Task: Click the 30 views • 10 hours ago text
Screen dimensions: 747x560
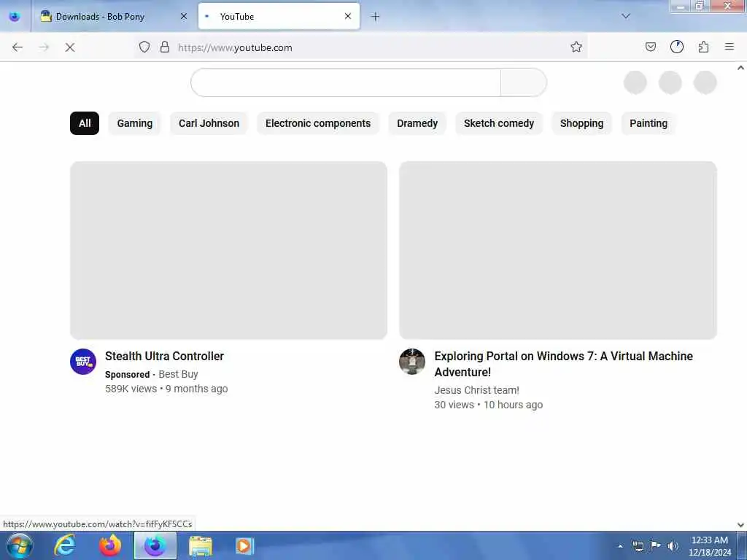Action: pos(488,405)
